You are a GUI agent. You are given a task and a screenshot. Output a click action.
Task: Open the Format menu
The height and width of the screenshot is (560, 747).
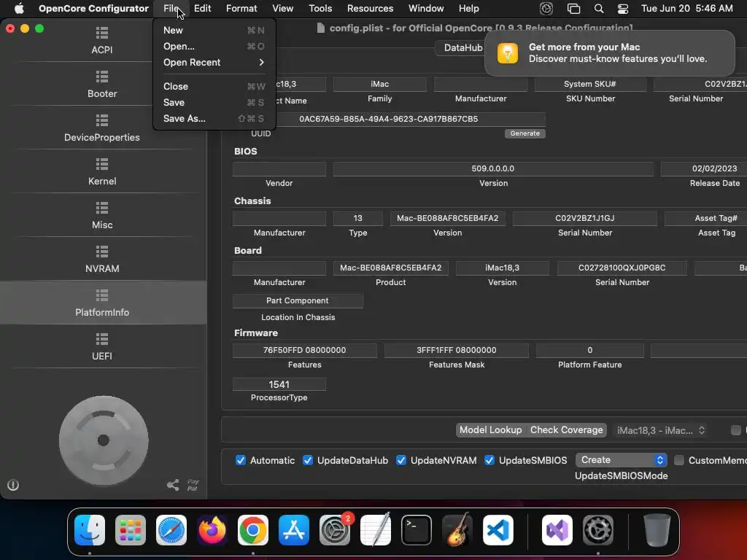tap(241, 8)
